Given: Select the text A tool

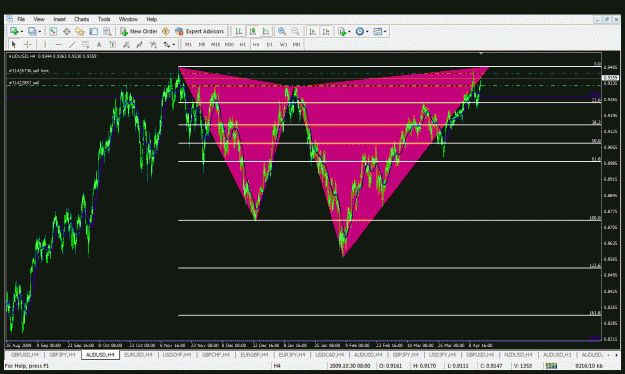Looking at the screenshot, I should tap(99, 44).
